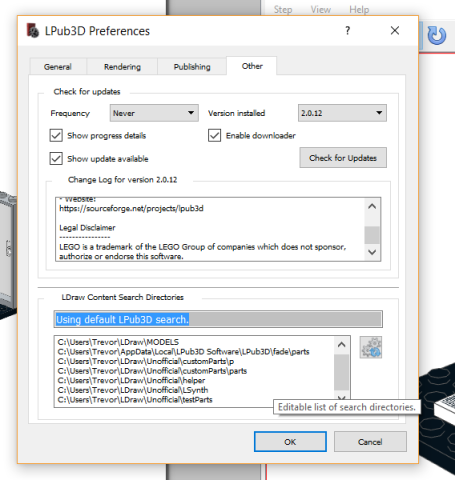Click the change log scrollbar thumb

372,235
